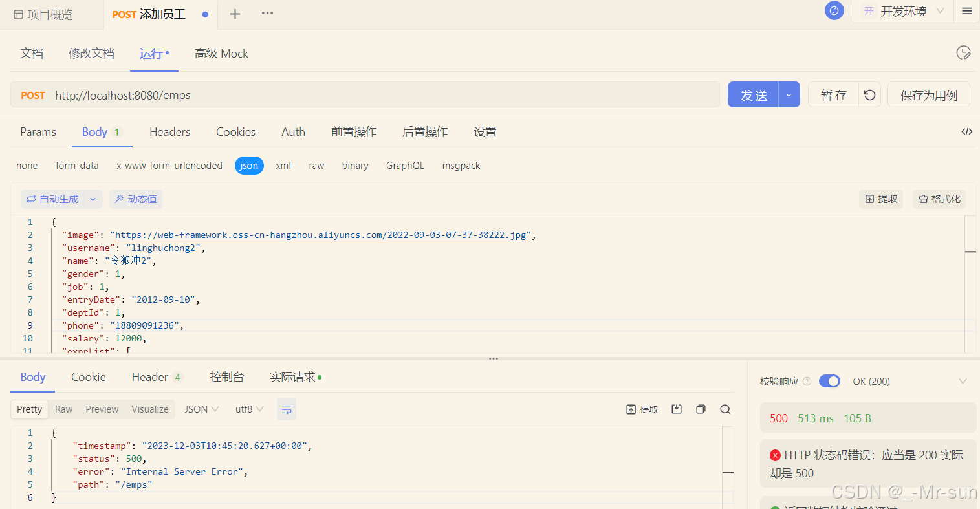The image size is (980, 509).
Task: Switch to the 文档 tab
Action: coord(32,54)
